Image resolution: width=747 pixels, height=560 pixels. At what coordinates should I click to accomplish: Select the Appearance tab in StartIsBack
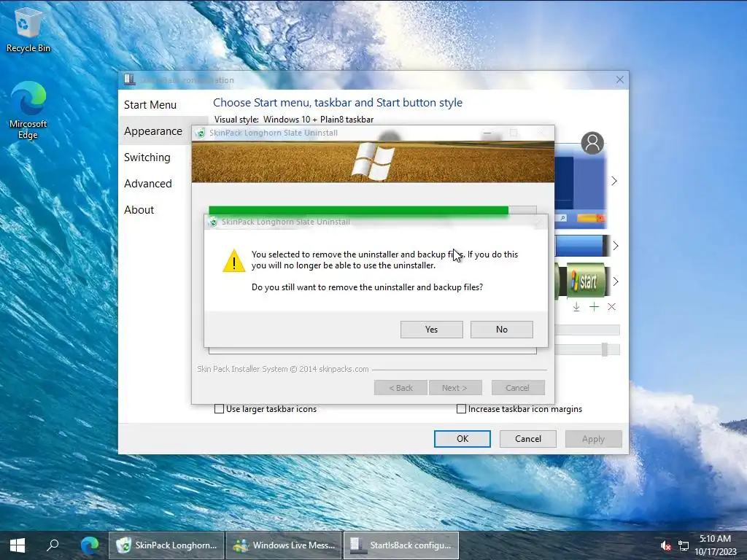click(153, 131)
